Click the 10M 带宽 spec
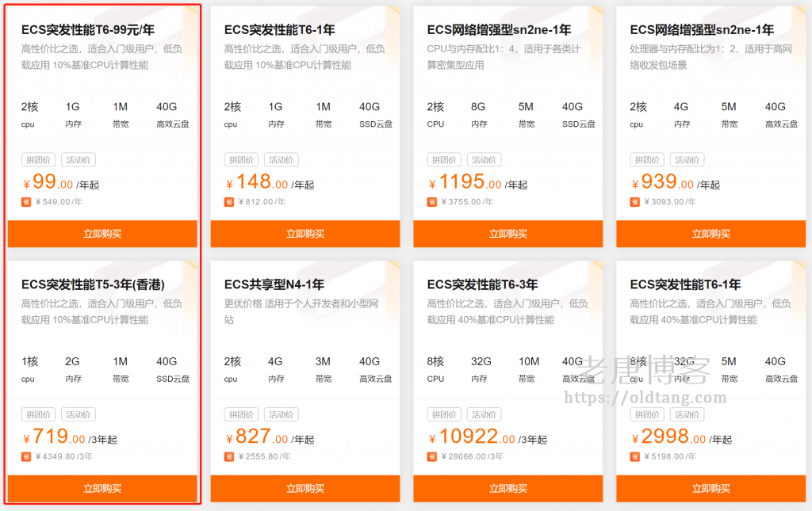The image size is (812, 511). pyautogui.click(x=529, y=369)
